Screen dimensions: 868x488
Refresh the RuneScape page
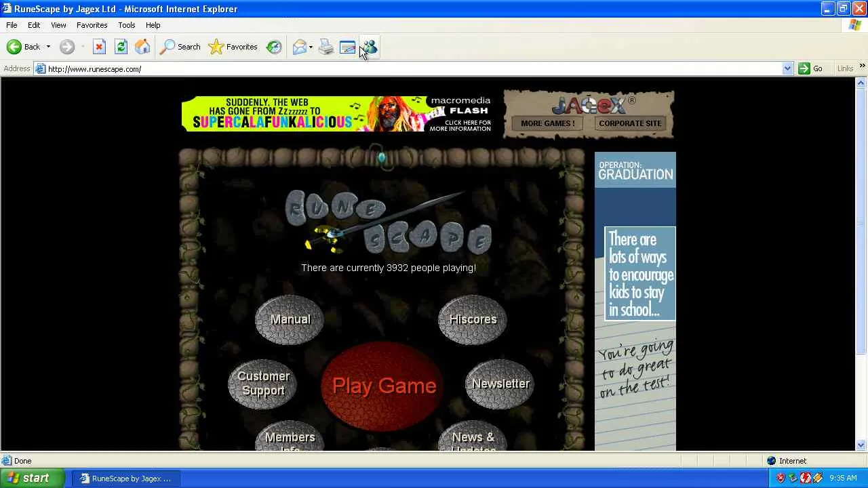(x=121, y=47)
